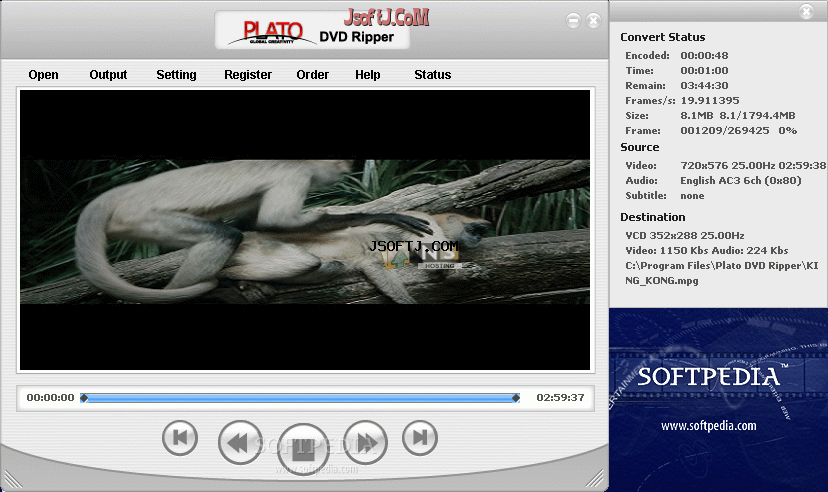Click the skip to previous chapter button

180,438
